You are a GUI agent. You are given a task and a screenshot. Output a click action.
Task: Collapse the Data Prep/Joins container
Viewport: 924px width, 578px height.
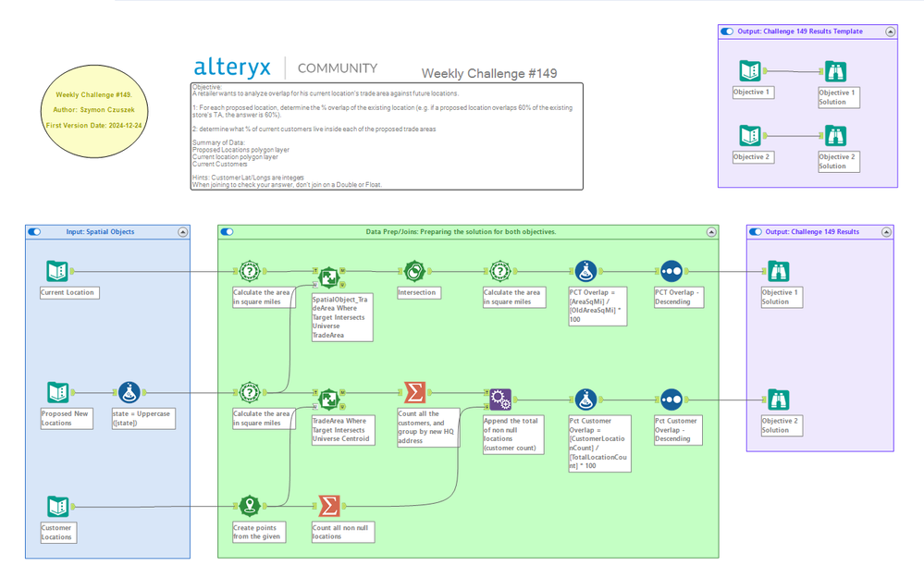click(x=711, y=232)
